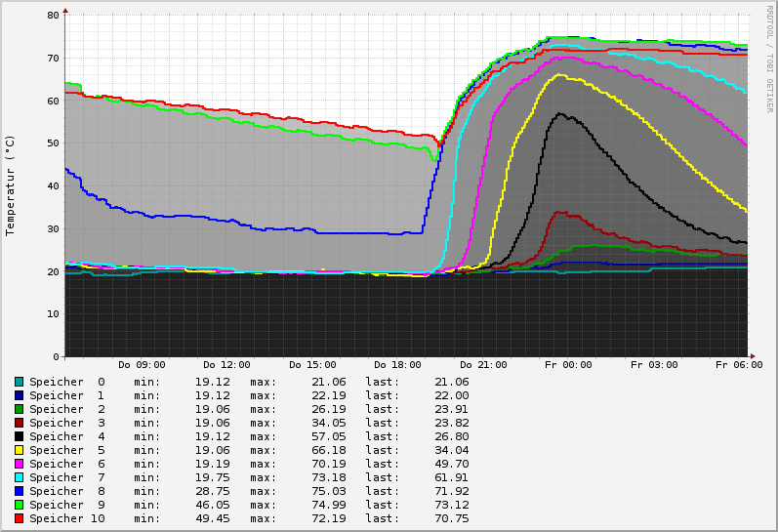Select the cyan Speicher 7 legend swatch
The image size is (778, 532).
19,477
